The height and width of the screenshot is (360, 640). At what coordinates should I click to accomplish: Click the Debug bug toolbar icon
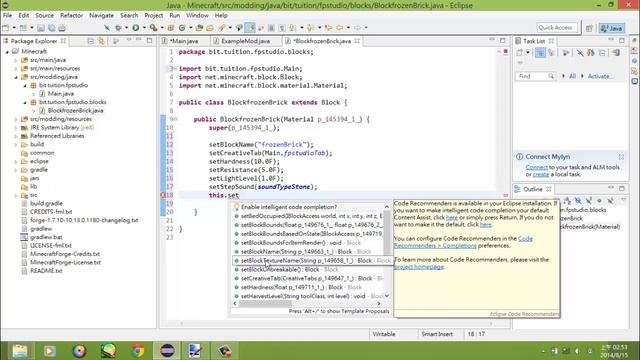tap(118, 28)
